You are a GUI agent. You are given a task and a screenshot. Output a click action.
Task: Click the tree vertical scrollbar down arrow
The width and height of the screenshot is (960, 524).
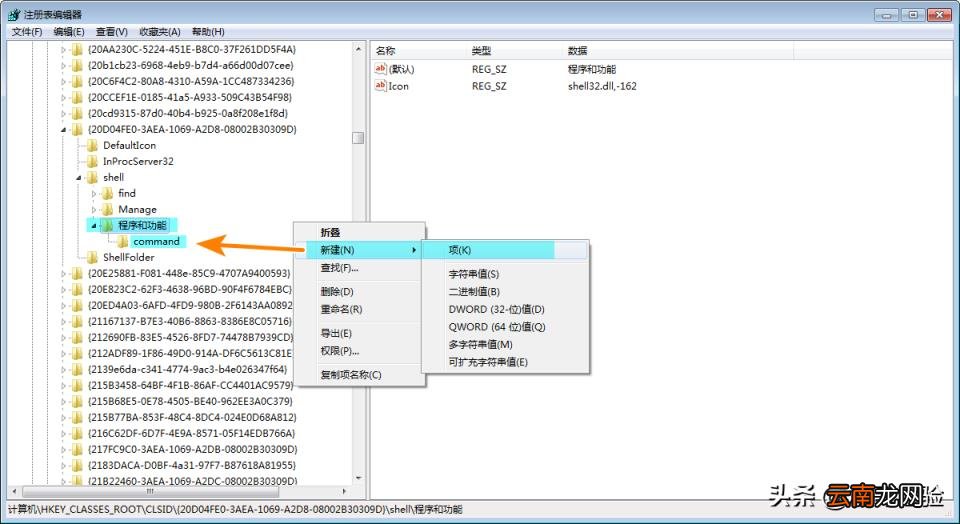pos(359,478)
